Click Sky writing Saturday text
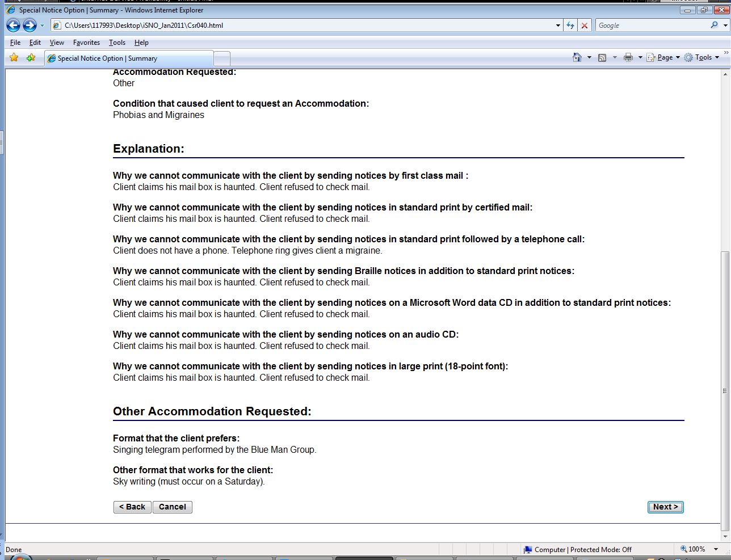 pos(189,481)
